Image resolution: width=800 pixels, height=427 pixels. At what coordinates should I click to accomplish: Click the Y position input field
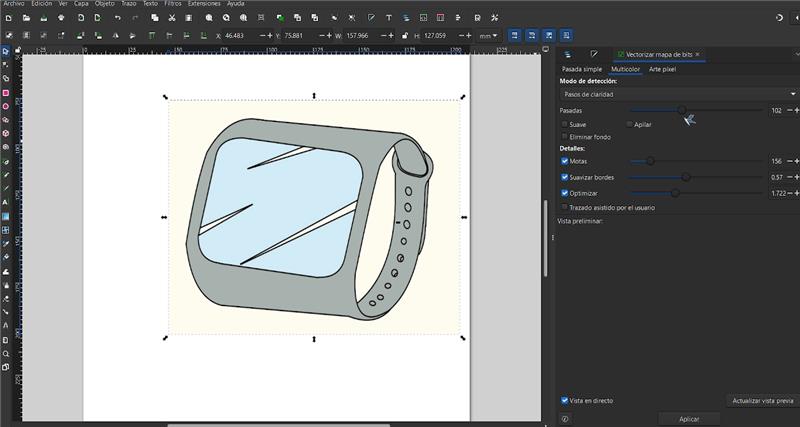[x=300, y=36]
